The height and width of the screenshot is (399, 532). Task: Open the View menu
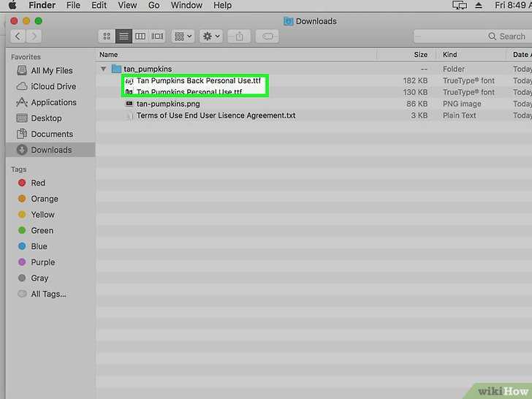coord(127,5)
